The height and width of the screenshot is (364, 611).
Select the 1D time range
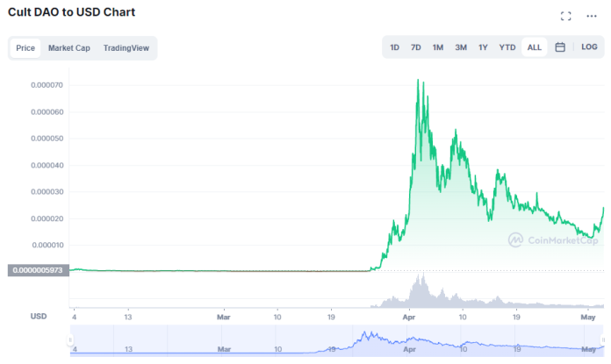(394, 47)
